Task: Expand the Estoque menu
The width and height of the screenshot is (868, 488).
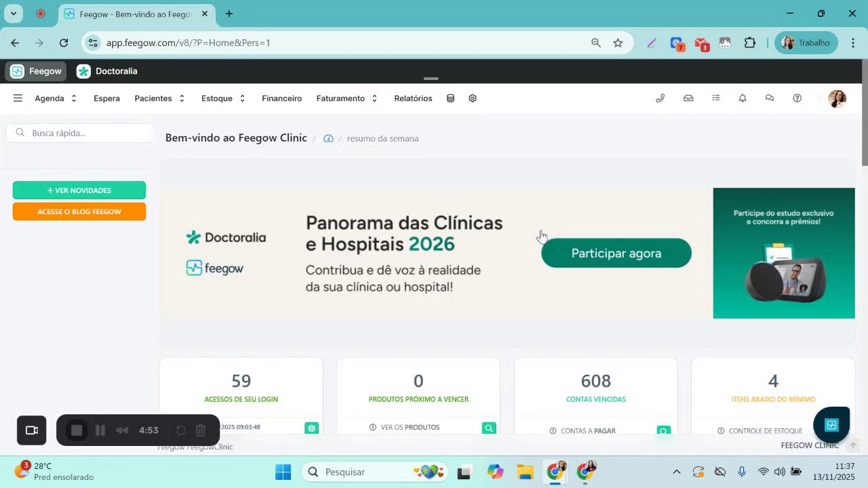Action: pyautogui.click(x=223, y=98)
